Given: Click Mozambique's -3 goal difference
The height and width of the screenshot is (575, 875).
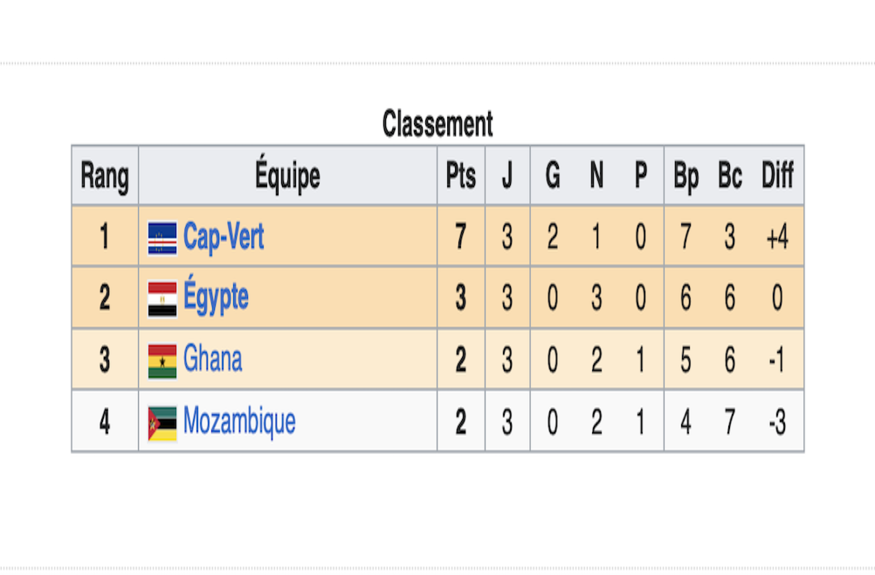Looking at the screenshot, I should point(777,422).
